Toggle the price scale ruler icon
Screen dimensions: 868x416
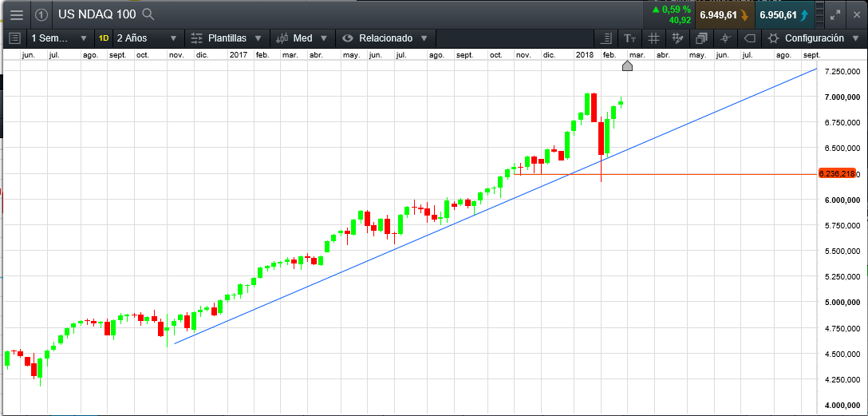[606, 38]
